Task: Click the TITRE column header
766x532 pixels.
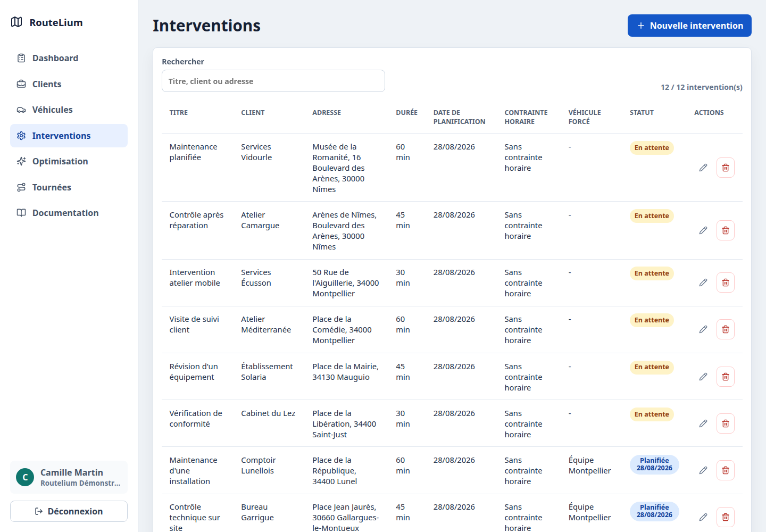Action: click(179, 113)
